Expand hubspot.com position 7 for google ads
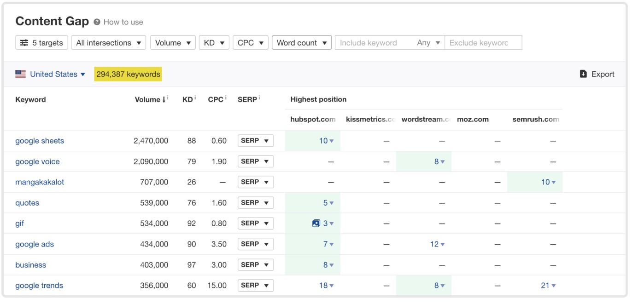Viewport: 644px width, 304px height. (328, 244)
